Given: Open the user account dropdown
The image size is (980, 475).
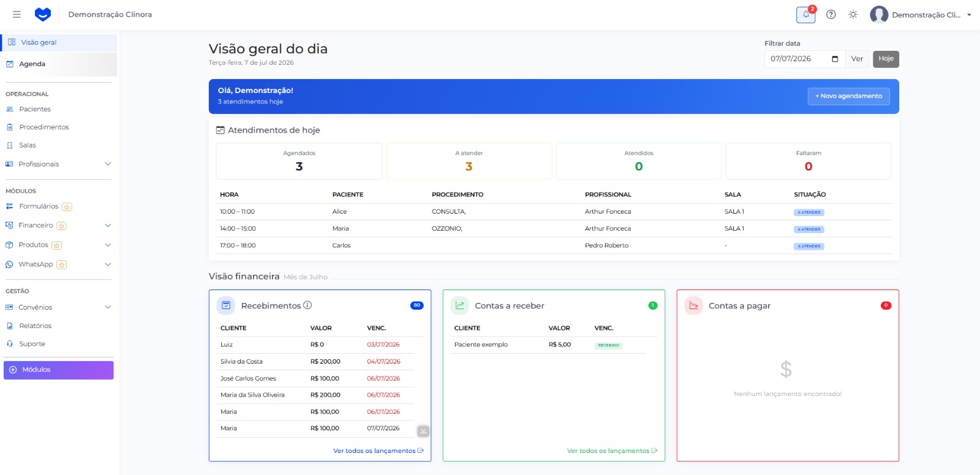Looking at the screenshot, I should (x=921, y=15).
